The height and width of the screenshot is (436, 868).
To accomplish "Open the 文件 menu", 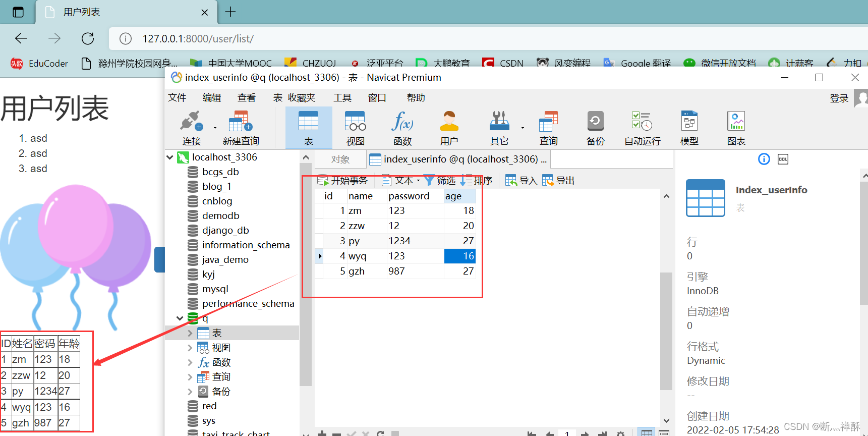I will (x=177, y=98).
